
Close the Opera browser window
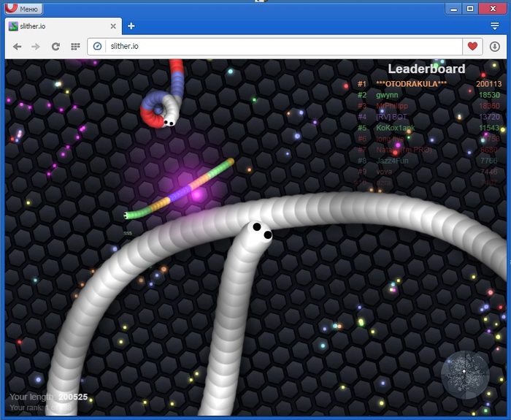click(x=493, y=9)
